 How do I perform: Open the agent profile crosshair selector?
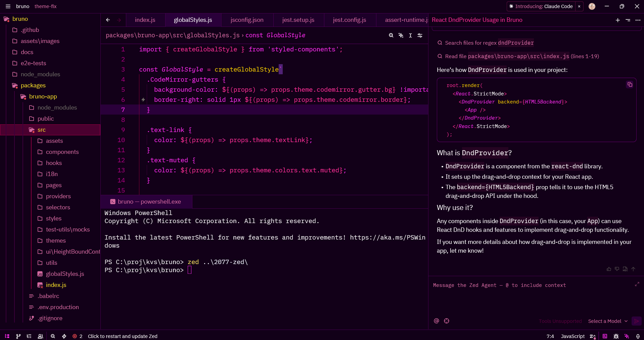[446, 321]
